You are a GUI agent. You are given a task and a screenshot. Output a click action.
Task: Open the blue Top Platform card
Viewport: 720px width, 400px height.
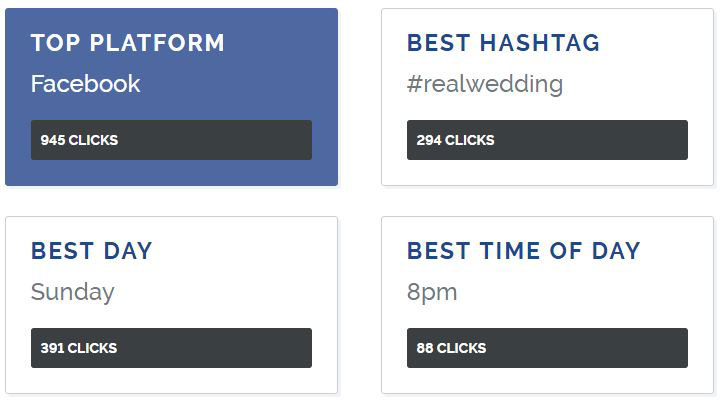point(171,97)
